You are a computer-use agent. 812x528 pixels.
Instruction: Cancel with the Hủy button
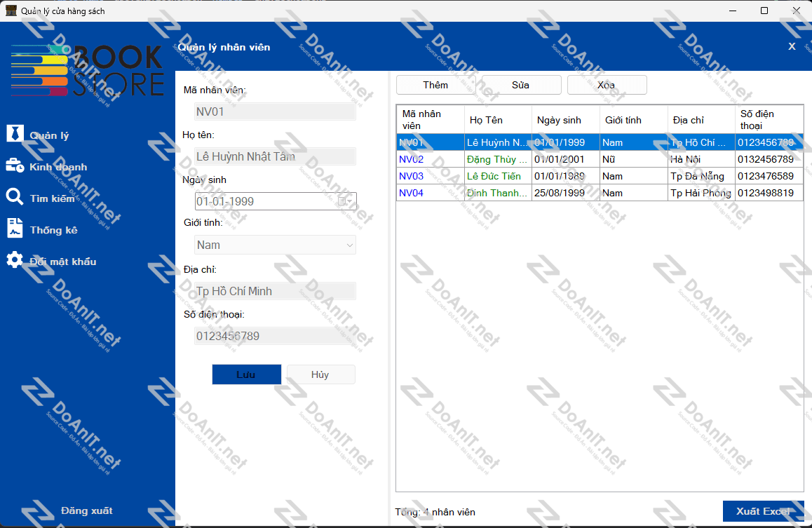click(x=320, y=374)
